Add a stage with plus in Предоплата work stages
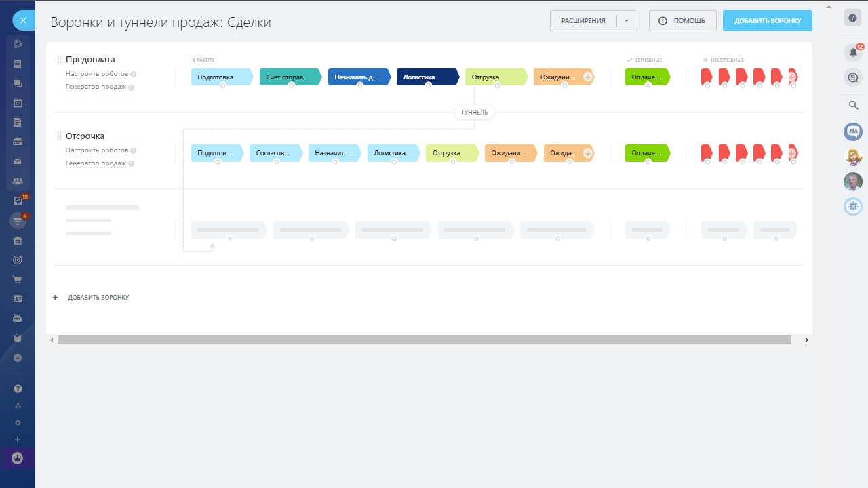Viewport: 868px width, 488px height. pos(588,77)
